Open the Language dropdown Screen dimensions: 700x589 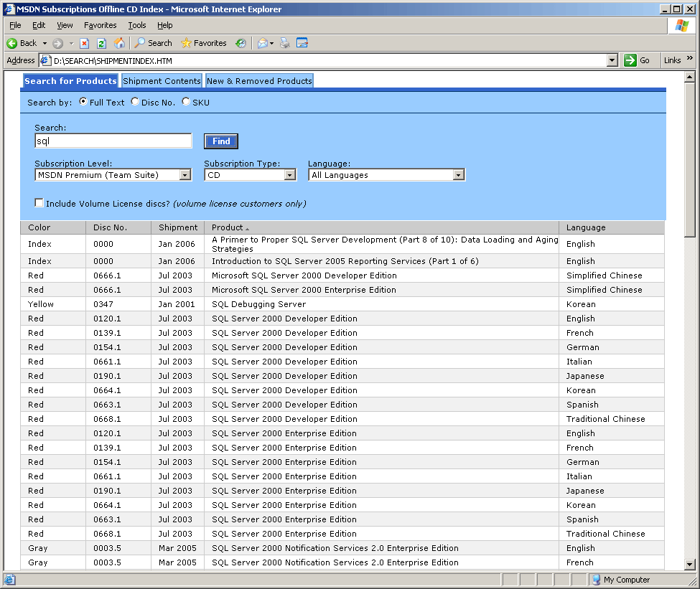[459, 175]
